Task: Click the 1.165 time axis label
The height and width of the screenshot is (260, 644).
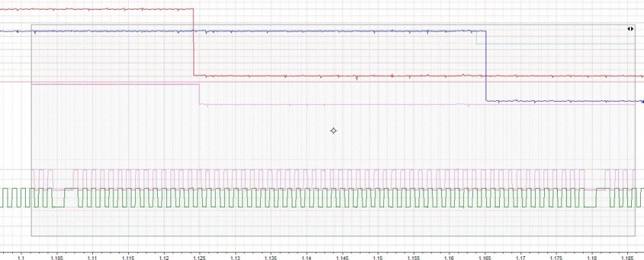Action: point(485,257)
